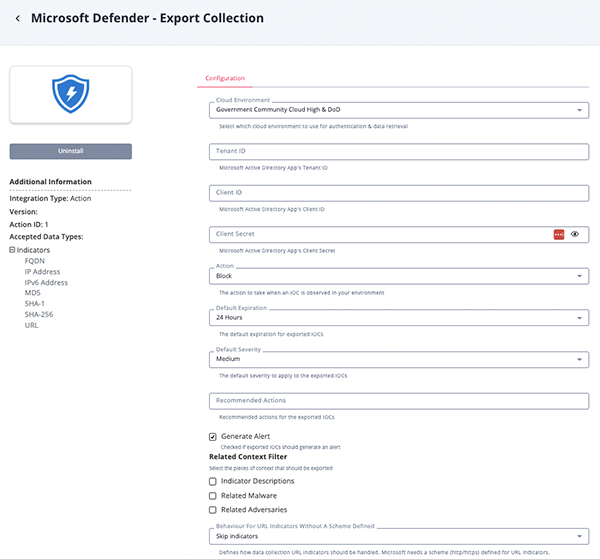Select IPv6 Address in accepted data types
Viewport: 600px width, 560px height.
coord(46,282)
